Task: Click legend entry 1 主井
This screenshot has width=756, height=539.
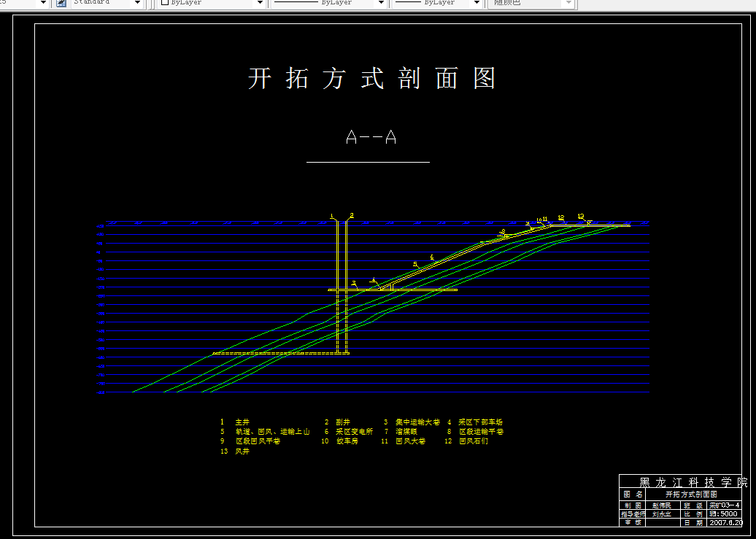Action: pyautogui.click(x=235, y=422)
